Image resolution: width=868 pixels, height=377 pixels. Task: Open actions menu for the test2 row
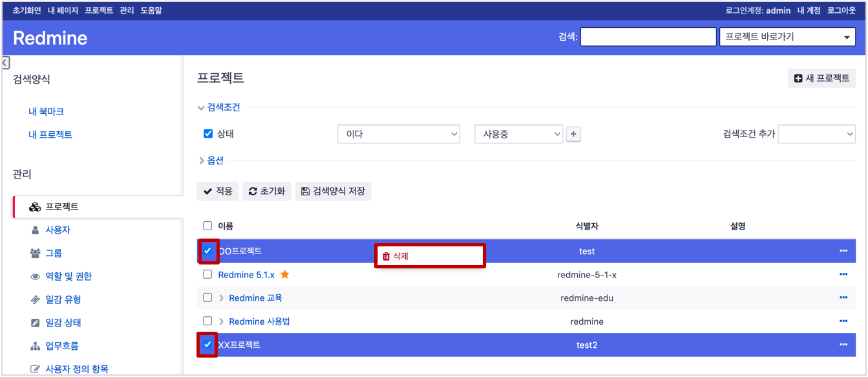[x=843, y=345]
